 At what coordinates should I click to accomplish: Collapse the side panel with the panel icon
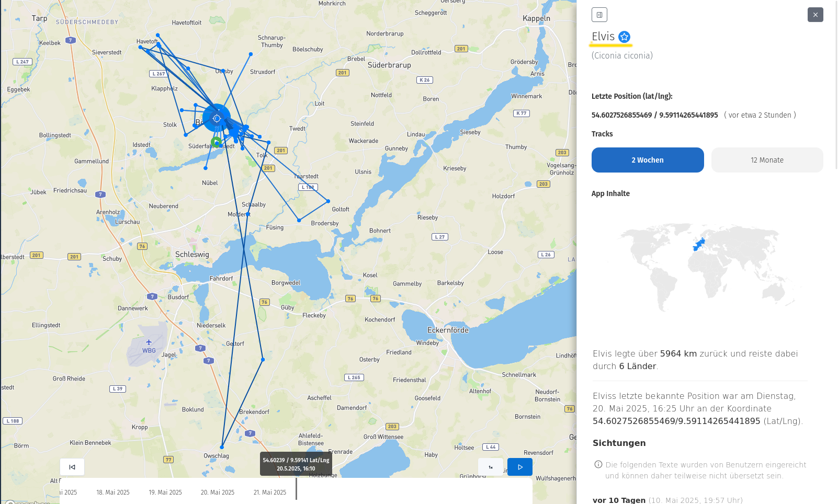[x=599, y=15]
